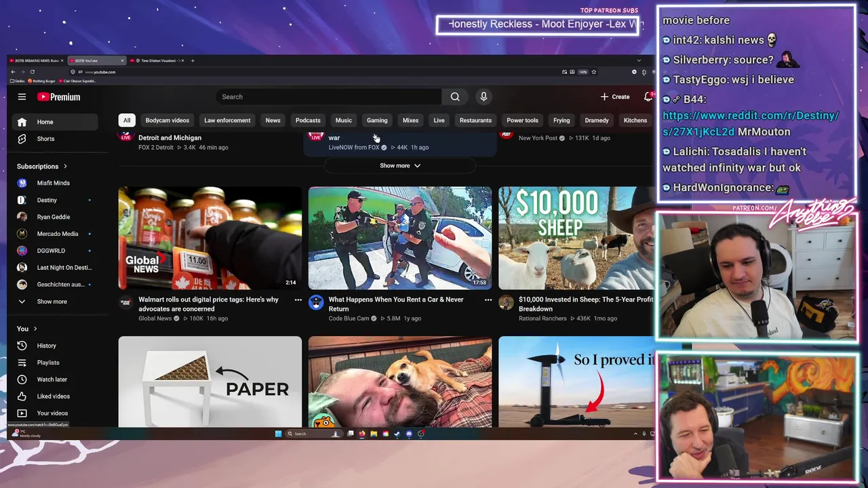Open the notifications bell
Image resolution: width=868 pixels, height=488 pixels.
pyautogui.click(x=648, y=97)
